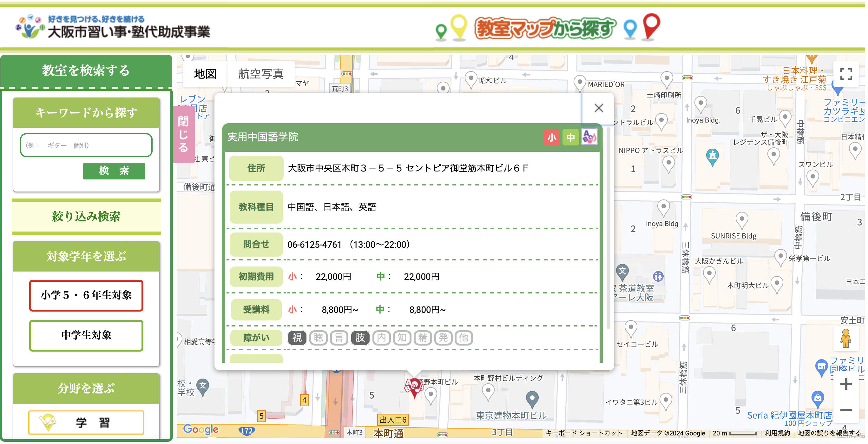Click the セイコービル map pin
868x444 pixels.
630,329
